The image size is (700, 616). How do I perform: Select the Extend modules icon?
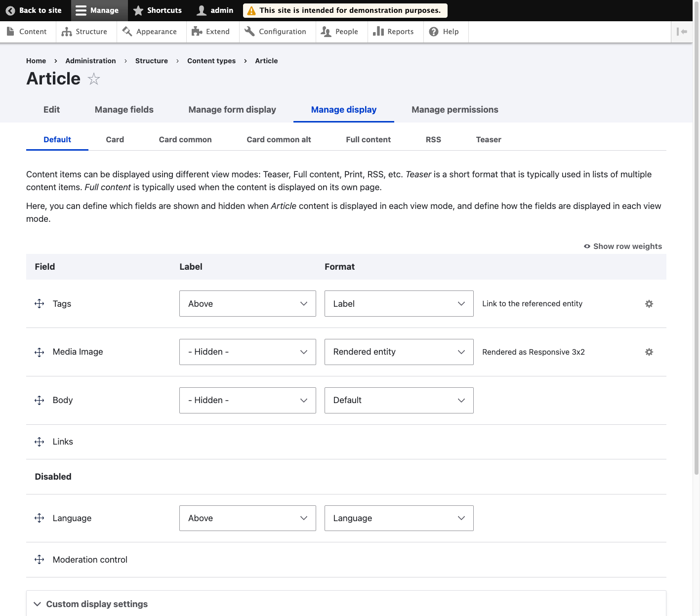pos(197,31)
